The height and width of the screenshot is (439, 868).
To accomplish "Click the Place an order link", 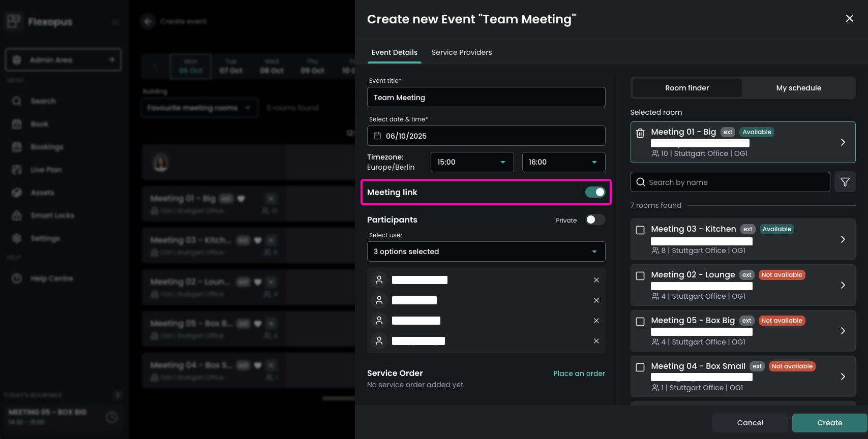I will [x=579, y=373].
